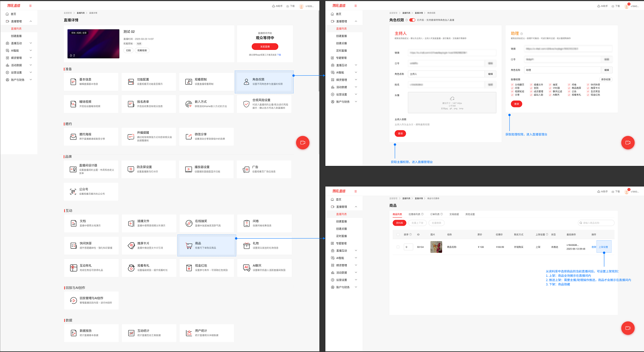Expand 直播互动 in the 直播详情 window sidebar
Screen dimensions: 644x352
(30, 43)
